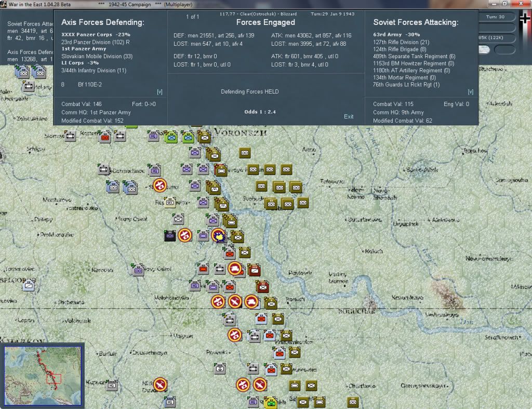Select the HQ counter right of the Gorshechnoe label
532x409 pixels.
pos(155,170)
